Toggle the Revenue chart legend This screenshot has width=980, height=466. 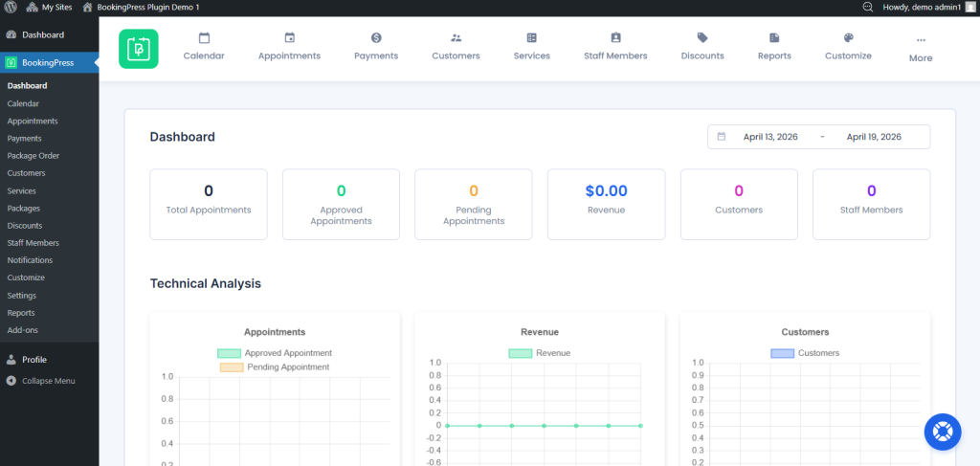[540, 353]
